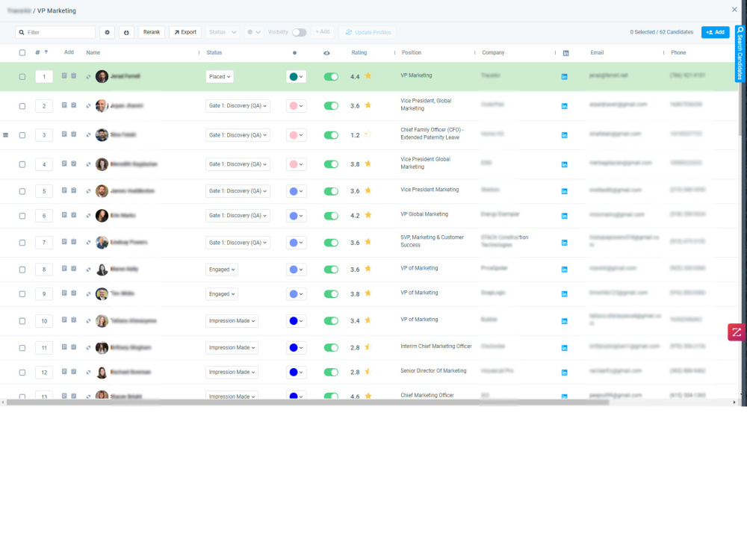Sort by the Email column header
The image size is (747, 560).
pos(597,52)
